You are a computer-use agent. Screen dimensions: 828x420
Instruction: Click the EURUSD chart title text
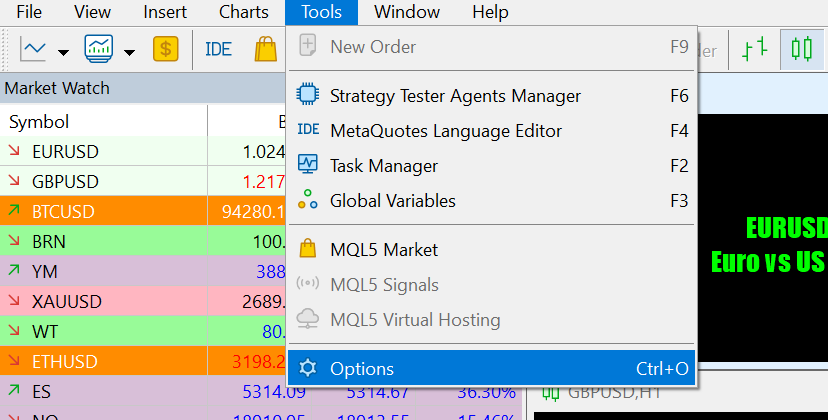(x=787, y=228)
